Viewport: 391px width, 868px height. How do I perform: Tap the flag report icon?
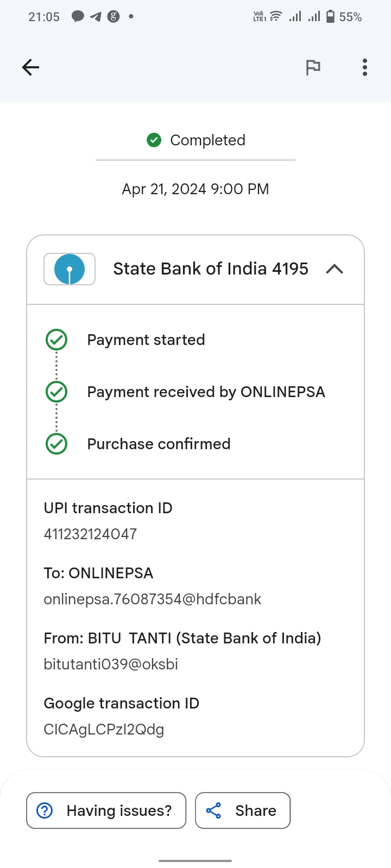pyautogui.click(x=313, y=67)
